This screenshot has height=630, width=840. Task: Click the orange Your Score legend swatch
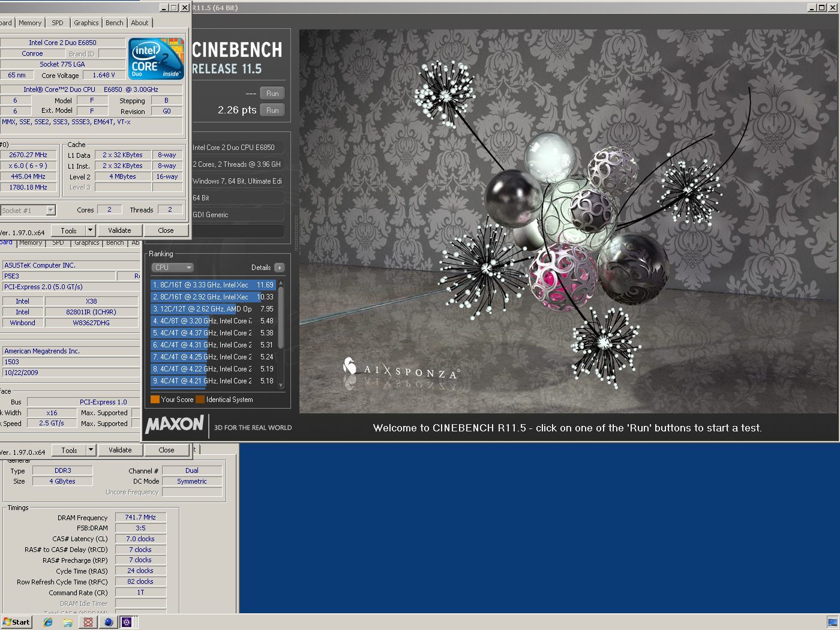click(155, 400)
